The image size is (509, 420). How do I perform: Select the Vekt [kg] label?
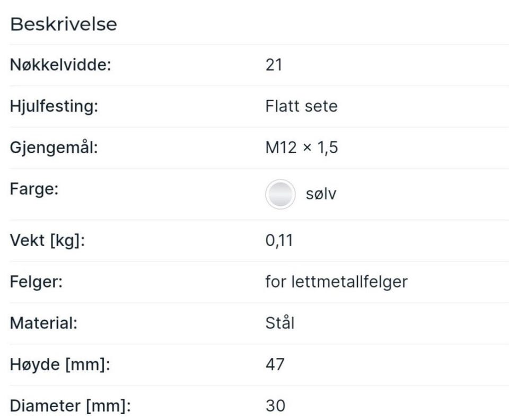click(x=48, y=241)
